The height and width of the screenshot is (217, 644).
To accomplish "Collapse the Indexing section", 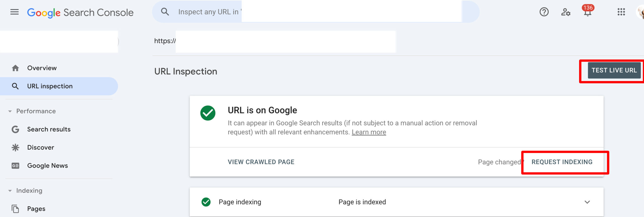I will point(10,191).
